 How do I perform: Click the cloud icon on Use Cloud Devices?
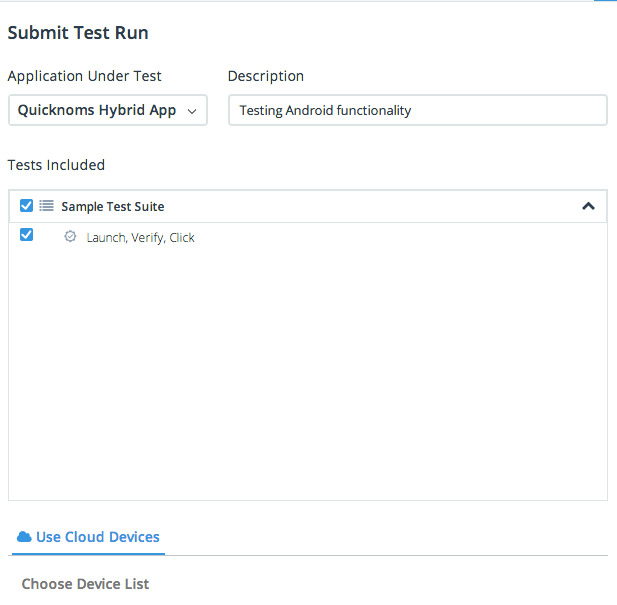[24, 537]
